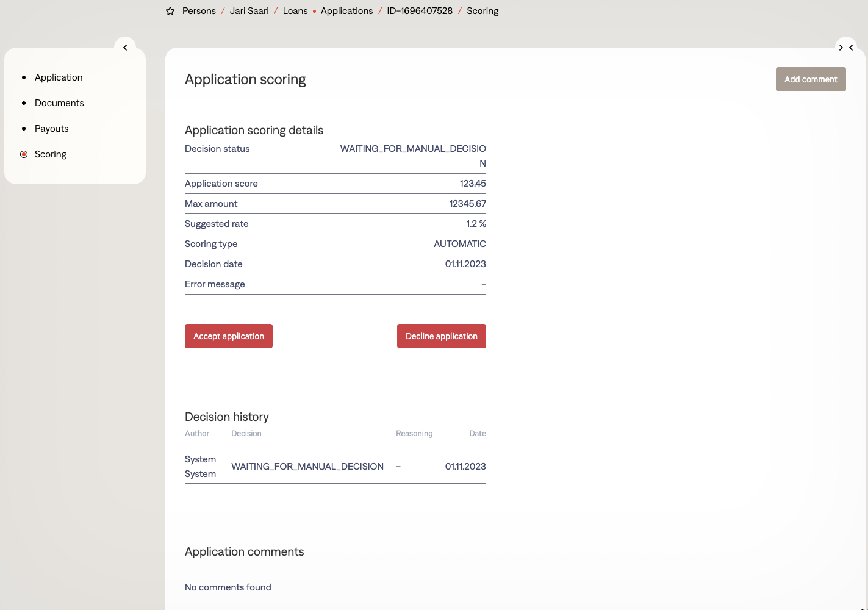The width and height of the screenshot is (868, 610).
Task: Open the Application sidebar section
Action: [59, 77]
